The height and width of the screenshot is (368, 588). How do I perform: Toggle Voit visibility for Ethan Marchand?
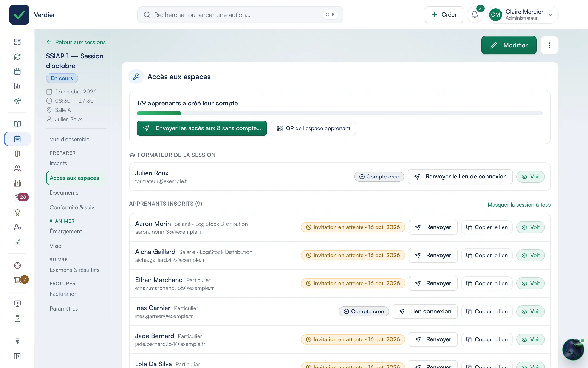click(x=530, y=283)
